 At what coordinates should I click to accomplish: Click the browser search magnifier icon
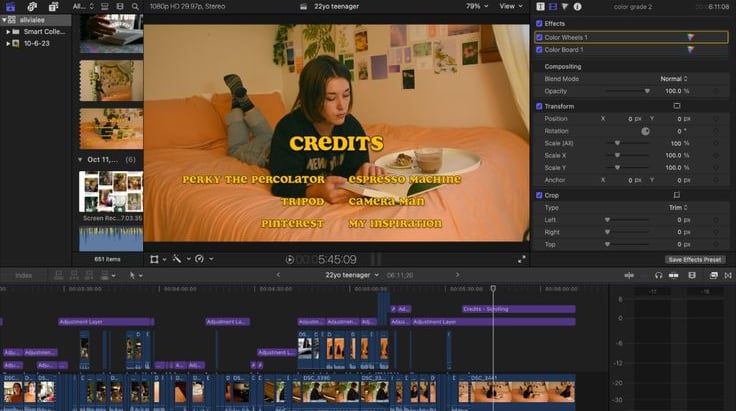pos(135,6)
